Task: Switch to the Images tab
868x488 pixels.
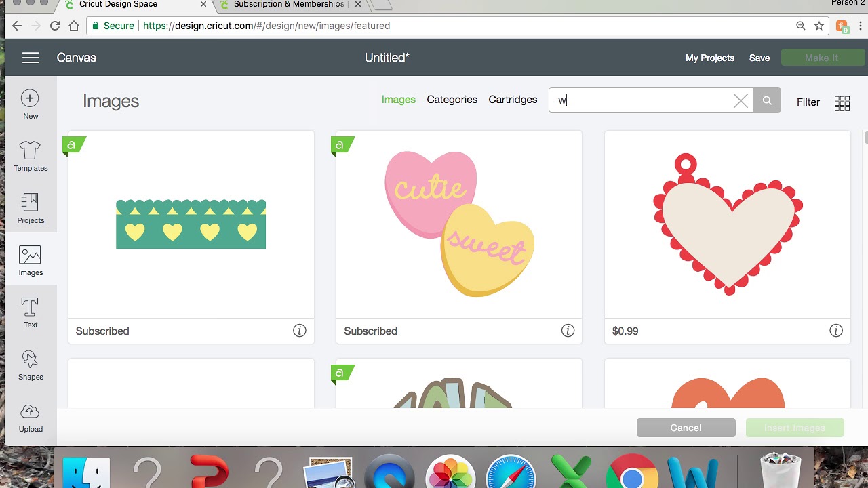Action: [398, 100]
